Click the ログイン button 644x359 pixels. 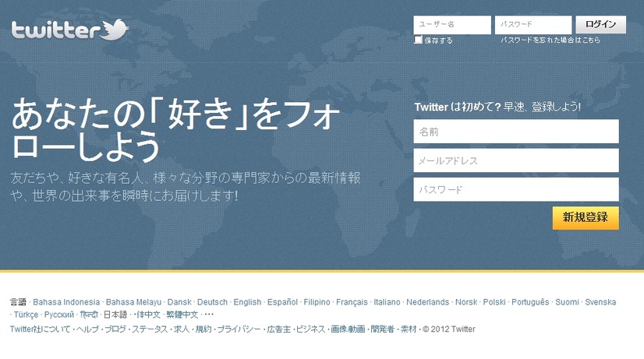601,25
